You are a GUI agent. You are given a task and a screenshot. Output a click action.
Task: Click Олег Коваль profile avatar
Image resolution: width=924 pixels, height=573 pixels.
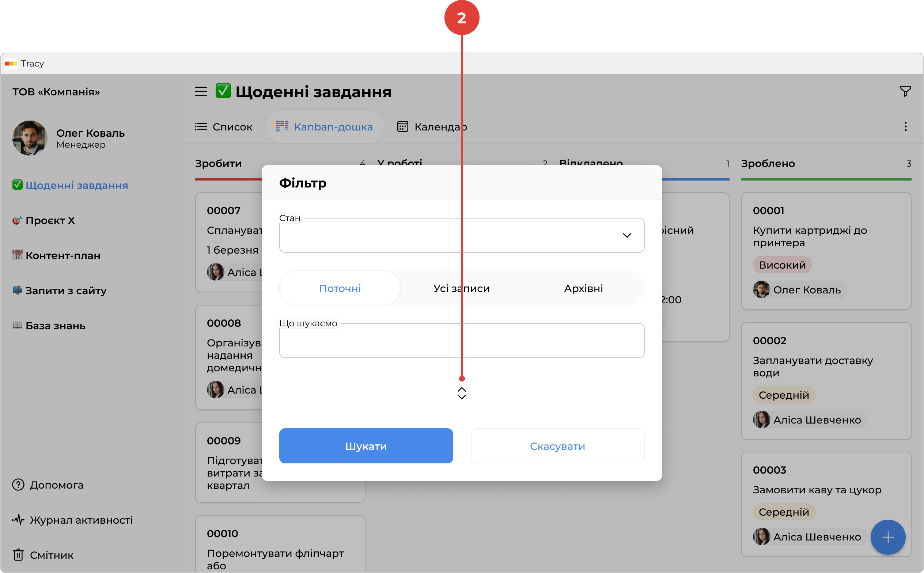30,138
